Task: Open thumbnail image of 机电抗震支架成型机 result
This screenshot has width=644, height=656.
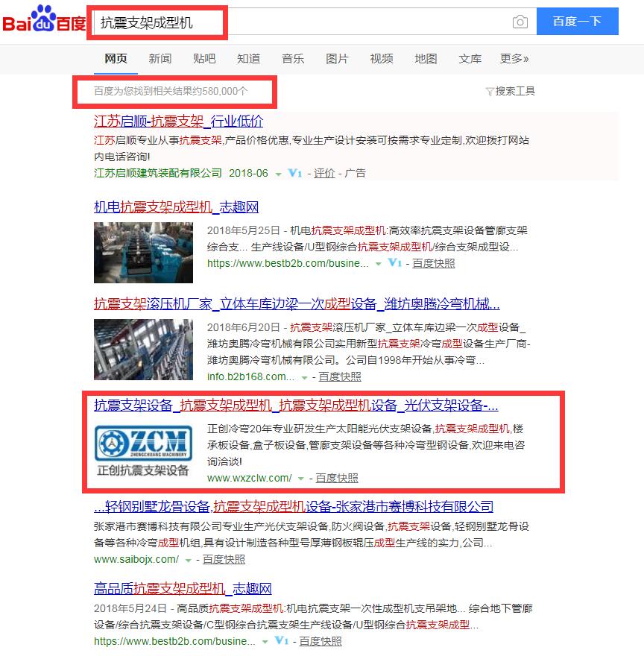Action: [x=143, y=252]
